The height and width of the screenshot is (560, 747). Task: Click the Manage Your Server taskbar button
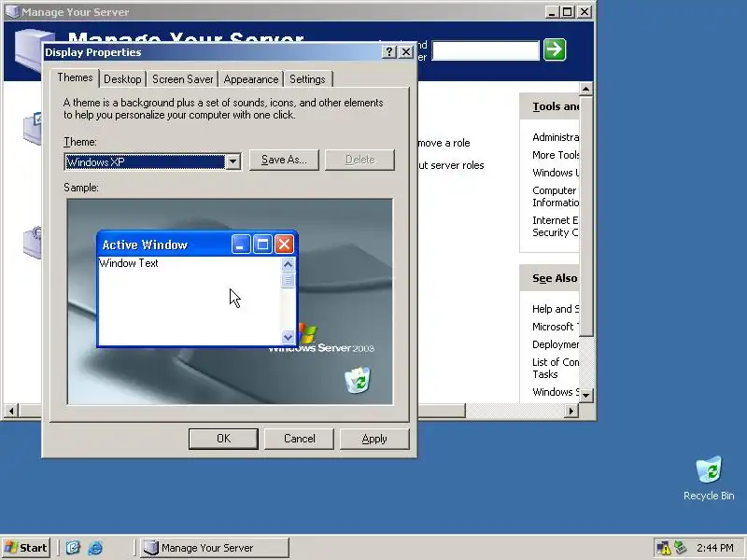[x=215, y=548]
